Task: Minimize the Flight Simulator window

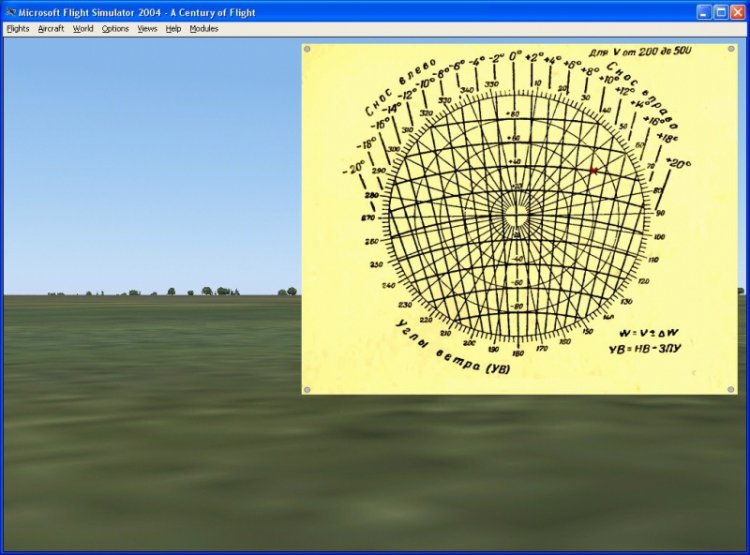Action: click(x=703, y=12)
